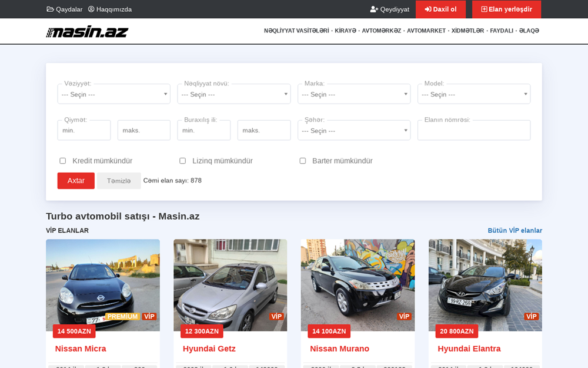Screen dimensions: 588x368
Task: Open the masin.az logo home link
Action: tap(87, 32)
